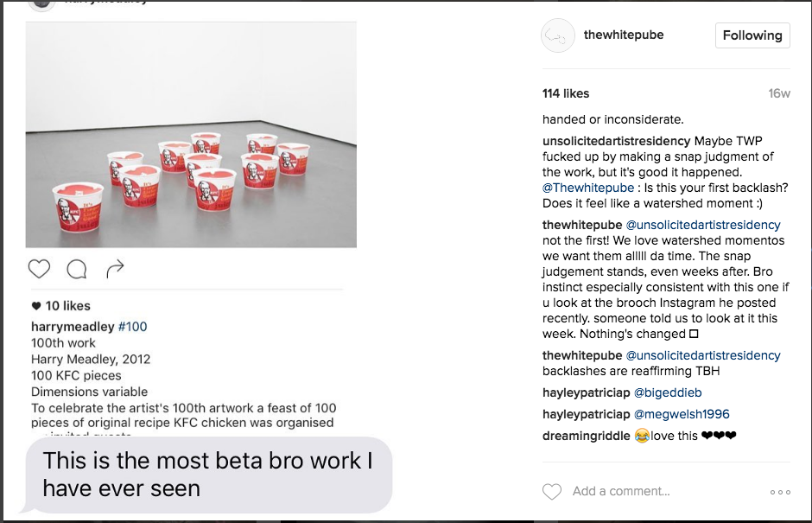Click the Add a comment field

[x=620, y=491]
